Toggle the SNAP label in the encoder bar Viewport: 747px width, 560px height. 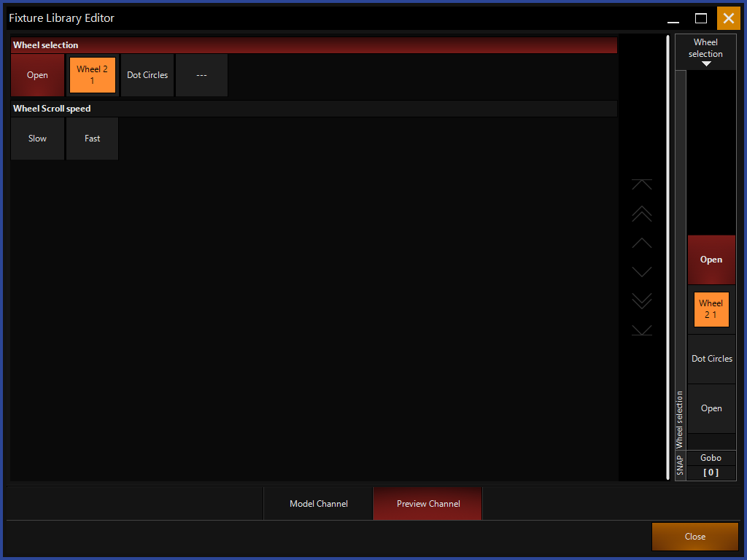tap(681, 465)
